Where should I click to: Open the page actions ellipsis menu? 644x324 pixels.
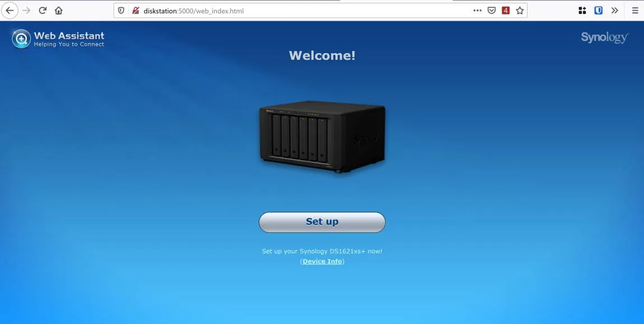tap(478, 10)
